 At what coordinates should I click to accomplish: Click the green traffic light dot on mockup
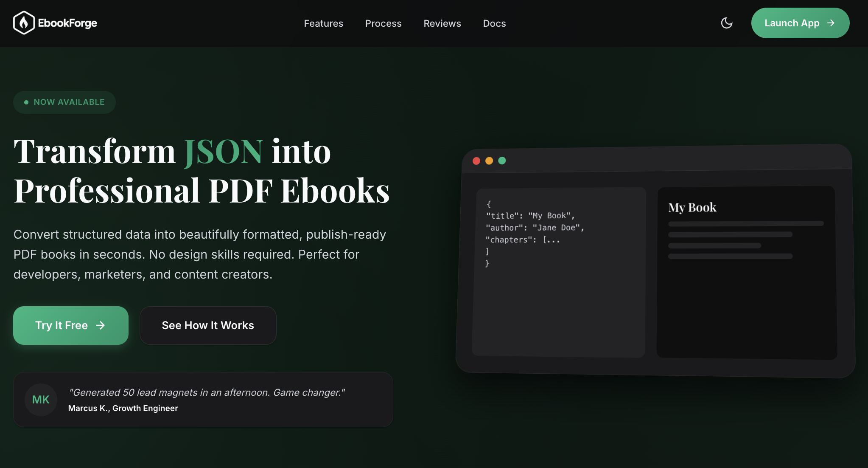point(502,161)
